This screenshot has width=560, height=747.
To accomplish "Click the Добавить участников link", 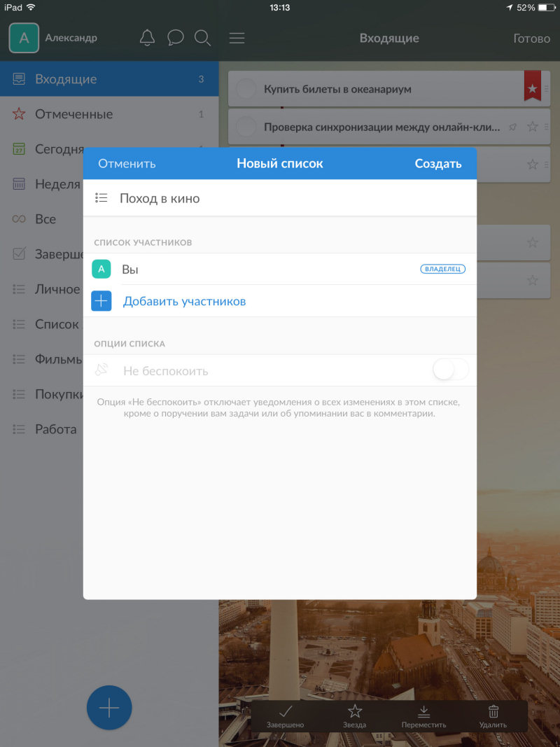I will pyautogui.click(x=184, y=302).
